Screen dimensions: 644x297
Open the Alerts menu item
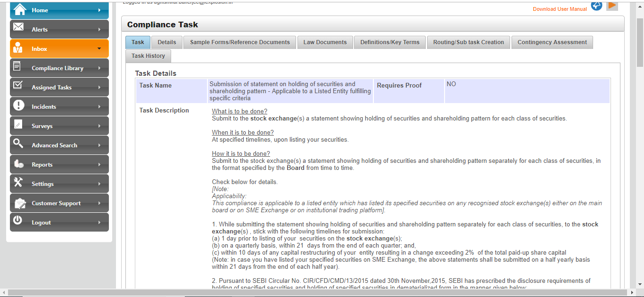point(59,29)
